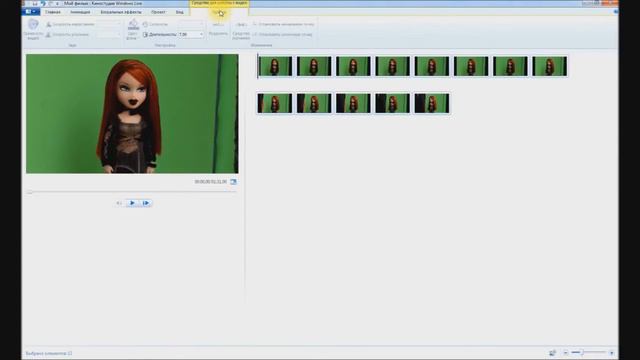This screenshot has width=640, height=360.
Task: Select the Правка tab under video tools
Action: (219, 12)
